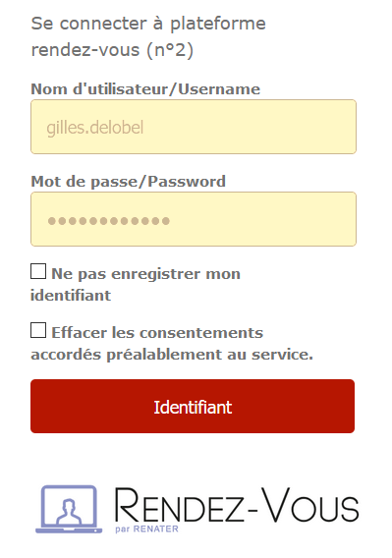Viewport: 392px width, 558px height.
Task: Focus the Nom d'utilisateur/Username field
Action: click(194, 127)
